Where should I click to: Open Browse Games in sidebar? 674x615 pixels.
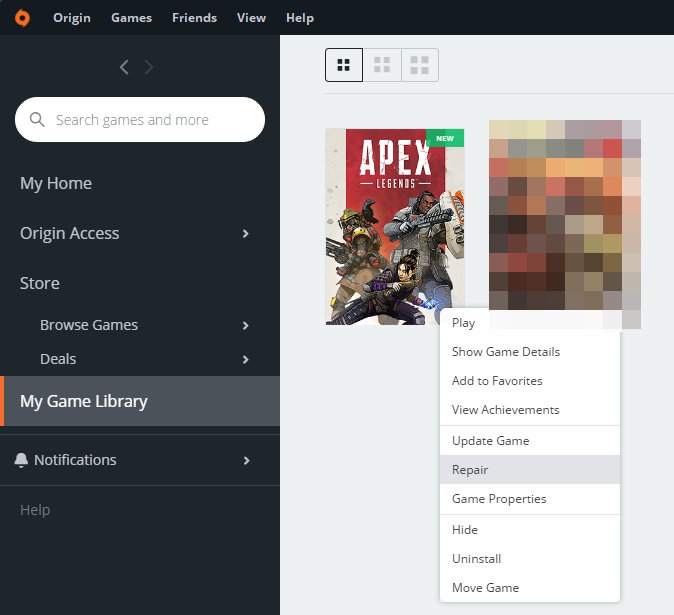pyautogui.click(x=89, y=325)
